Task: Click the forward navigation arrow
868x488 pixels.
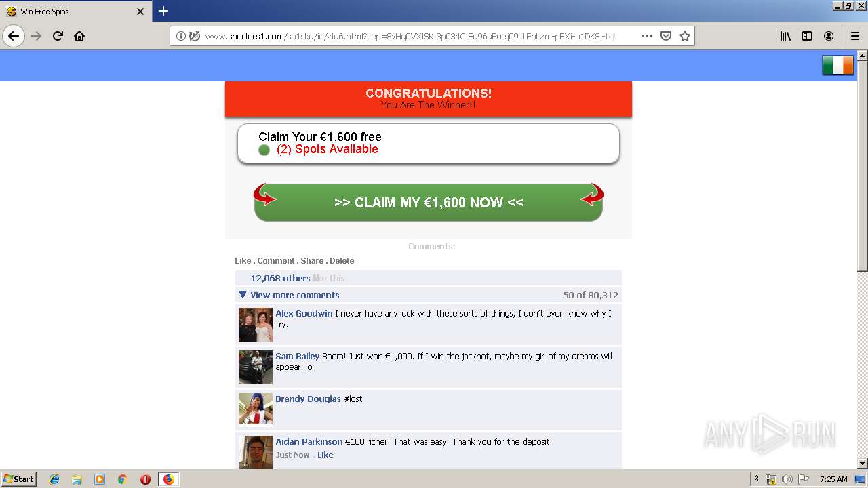Action: (x=37, y=36)
